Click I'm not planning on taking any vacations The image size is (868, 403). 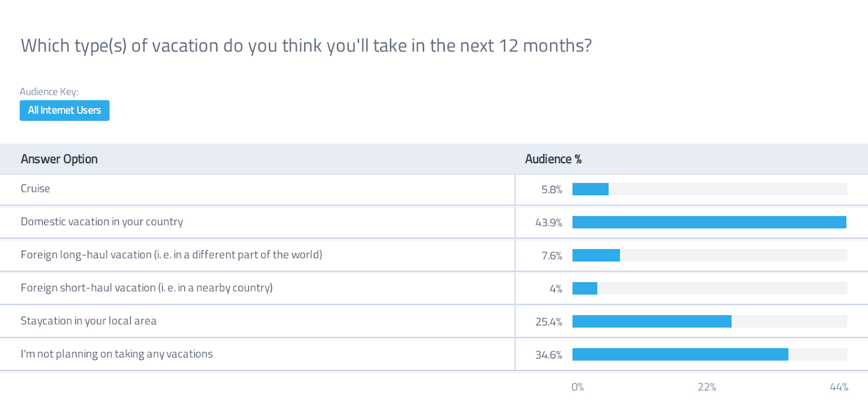coord(117,354)
